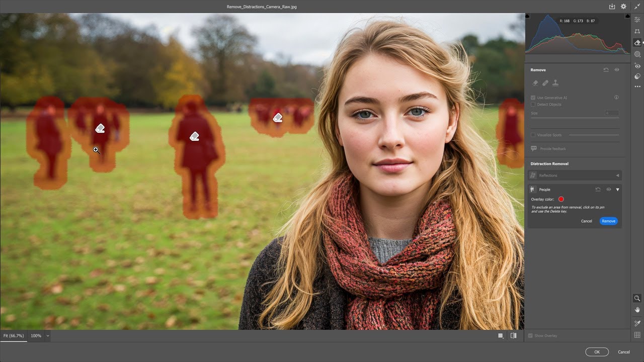Toggle the Remove panel eye visibility
The height and width of the screenshot is (362, 644).
point(617,70)
